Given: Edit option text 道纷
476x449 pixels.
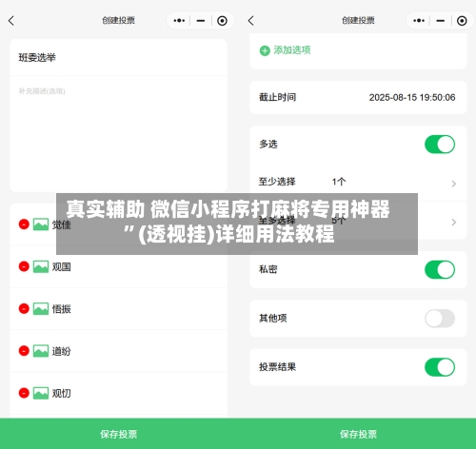Looking at the screenshot, I should point(62,351).
